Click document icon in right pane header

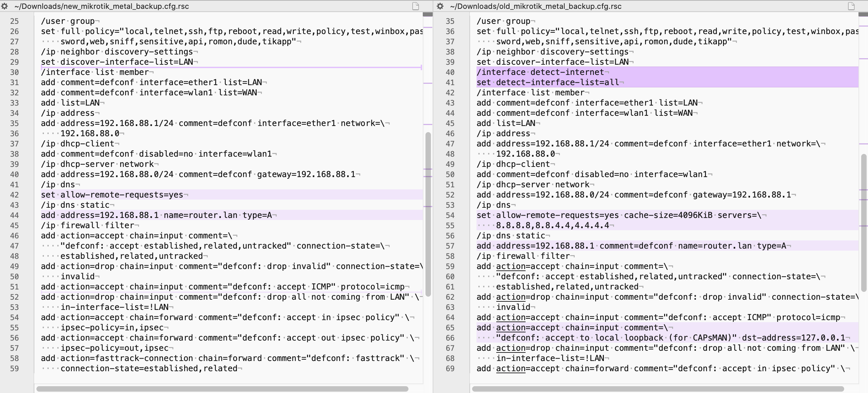[851, 6]
